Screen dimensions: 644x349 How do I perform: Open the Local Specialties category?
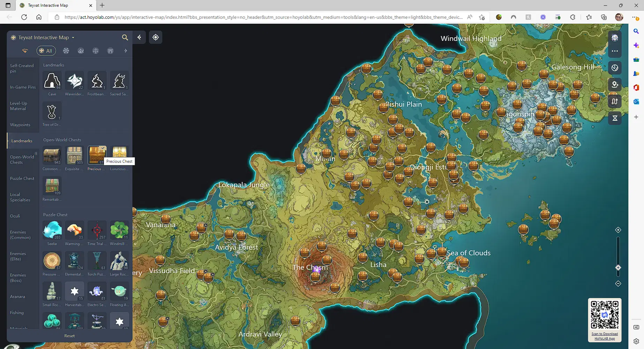[x=20, y=197]
